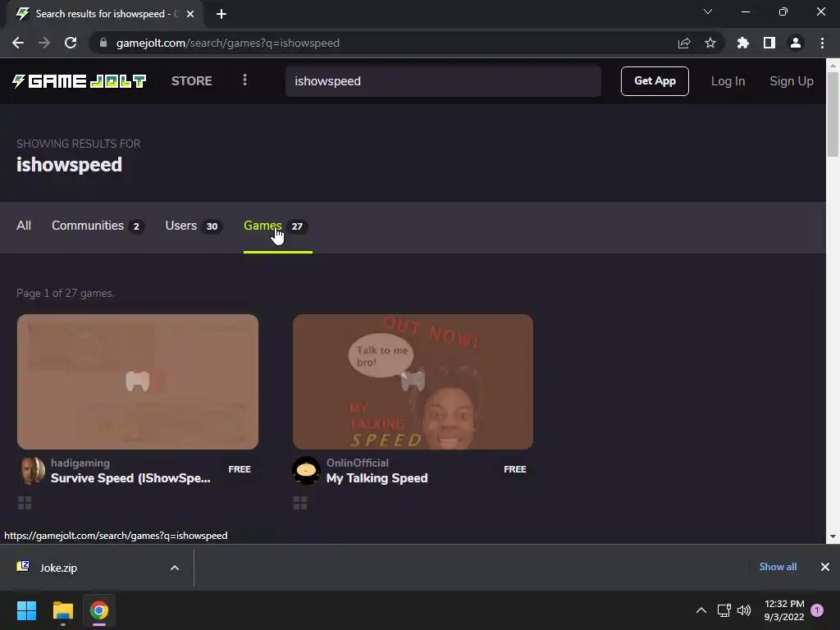
Task: Open the OnlinOfficial developer name
Action: click(x=358, y=463)
